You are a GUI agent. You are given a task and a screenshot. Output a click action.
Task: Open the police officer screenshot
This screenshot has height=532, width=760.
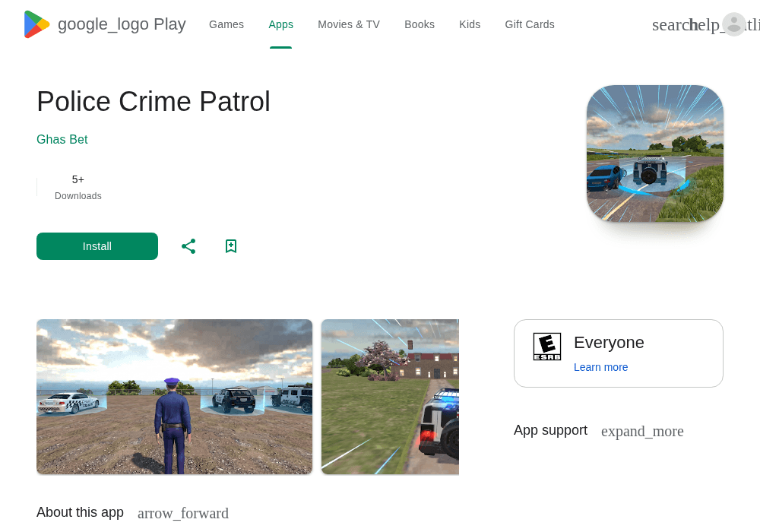(175, 397)
